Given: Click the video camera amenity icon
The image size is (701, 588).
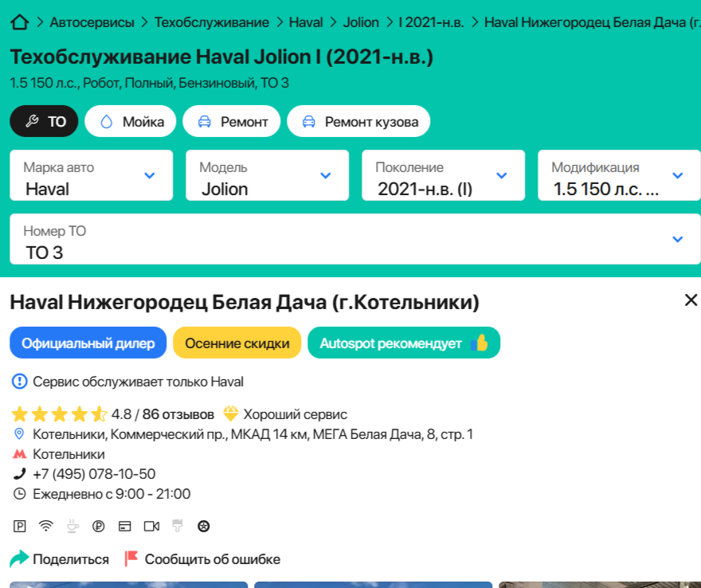Looking at the screenshot, I should click(151, 526).
